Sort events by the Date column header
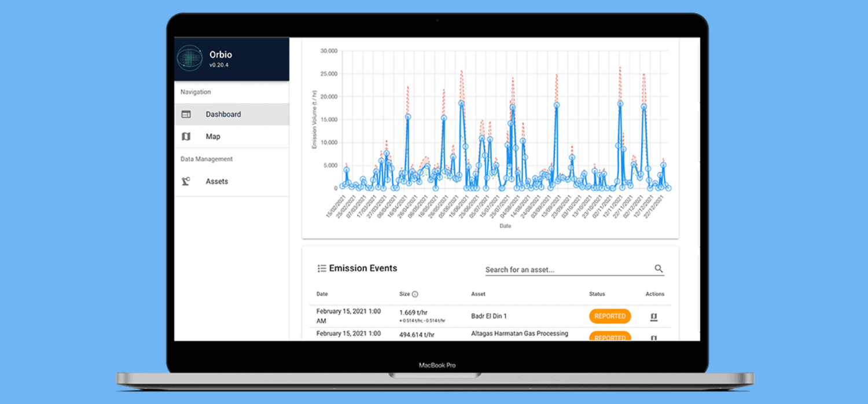Viewport: 868px width, 404px height. coord(322,294)
